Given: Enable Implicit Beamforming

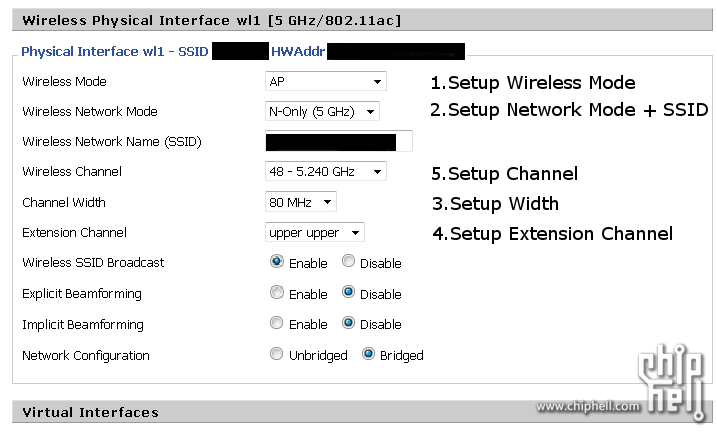Looking at the screenshot, I should click(277, 323).
